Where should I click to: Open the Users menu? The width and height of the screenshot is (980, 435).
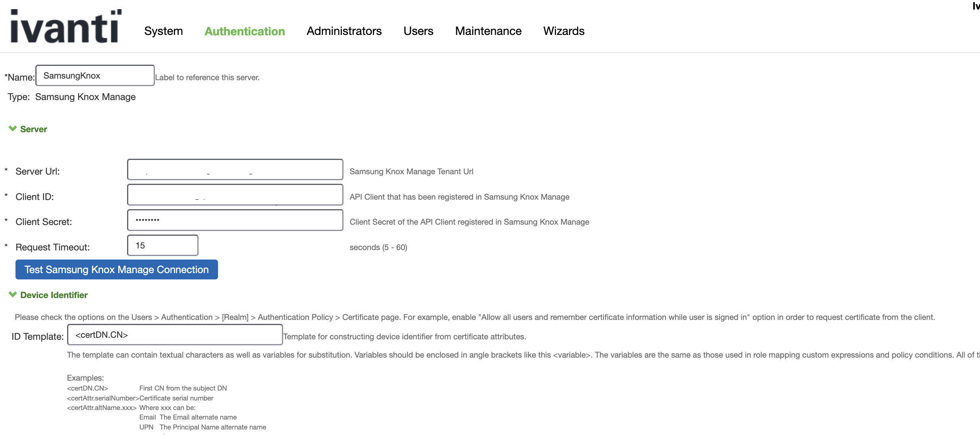click(x=418, y=31)
